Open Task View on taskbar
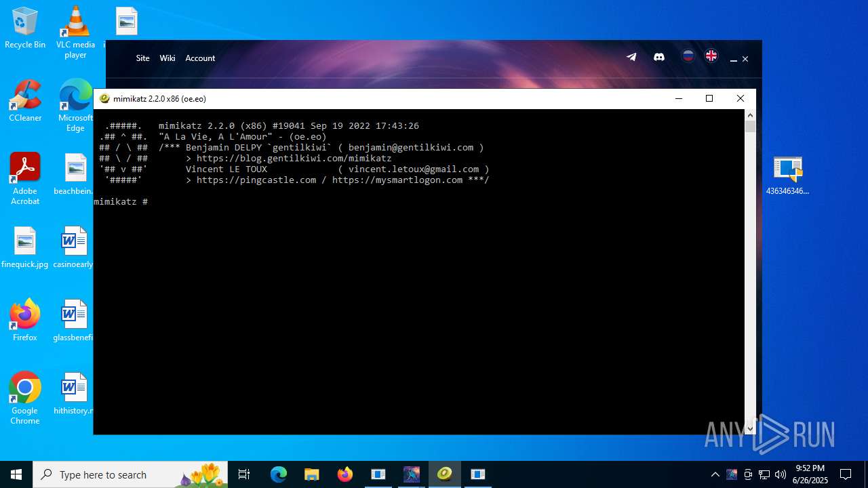 244,474
